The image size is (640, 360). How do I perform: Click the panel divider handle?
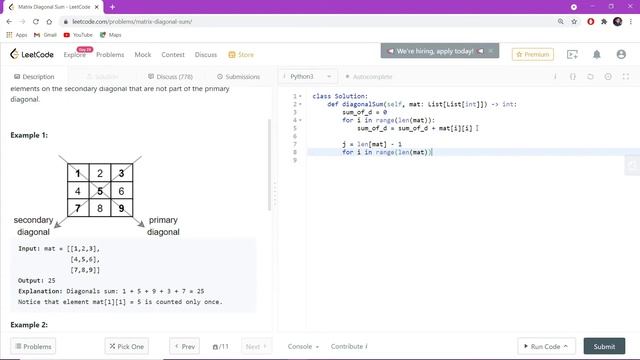pyautogui.click(x=275, y=194)
